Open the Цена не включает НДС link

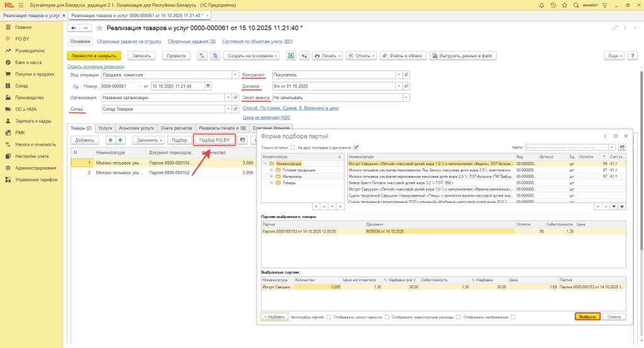tap(266, 117)
